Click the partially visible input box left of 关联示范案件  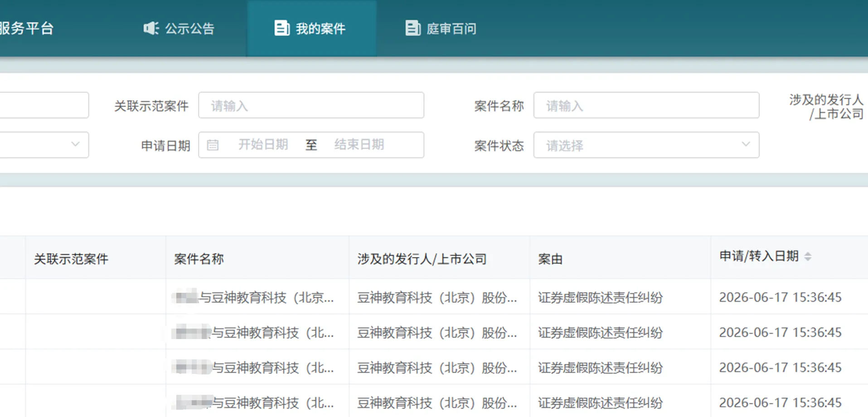pos(44,105)
